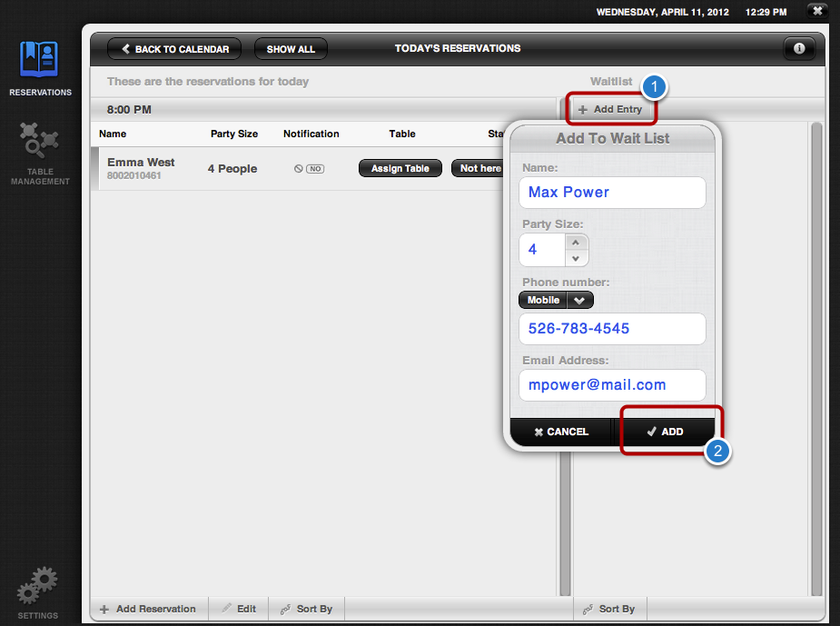Open Sort By for the waitlist
The width and height of the screenshot is (840, 626).
[609, 609]
